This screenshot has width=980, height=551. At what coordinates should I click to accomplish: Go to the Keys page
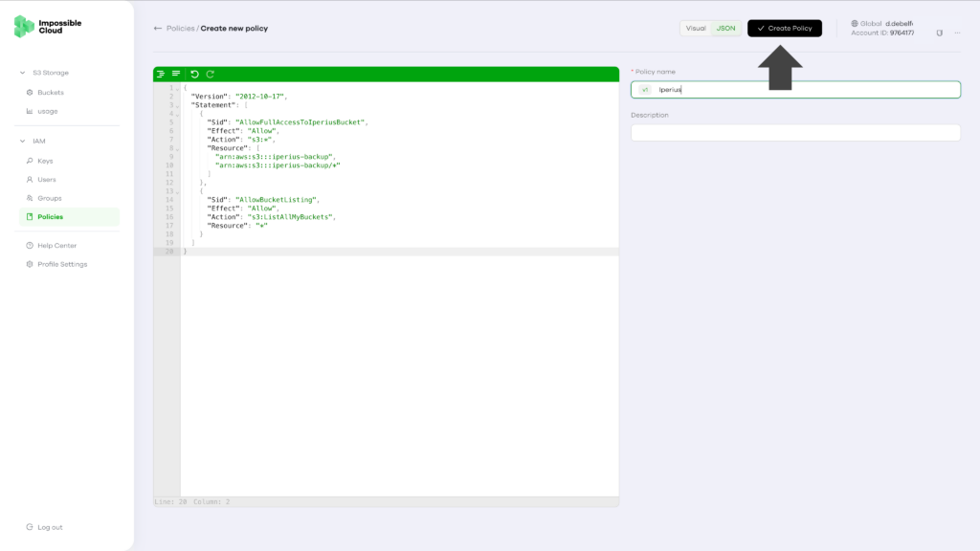pyautogui.click(x=45, y=161)
